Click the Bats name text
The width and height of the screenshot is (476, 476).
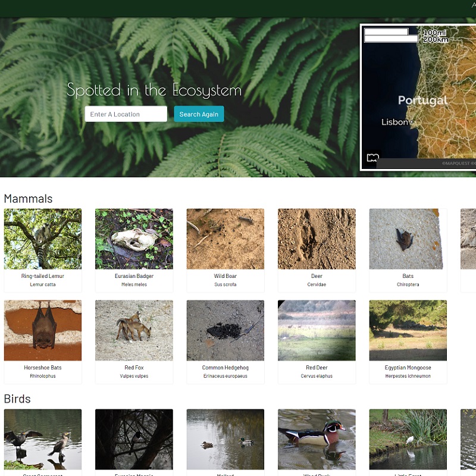(x=408, y=276)
